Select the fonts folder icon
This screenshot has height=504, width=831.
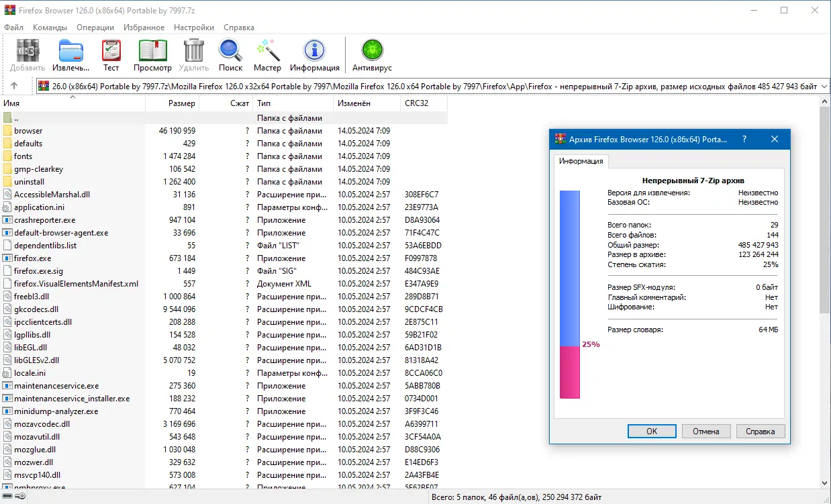(x=7, y=156)
